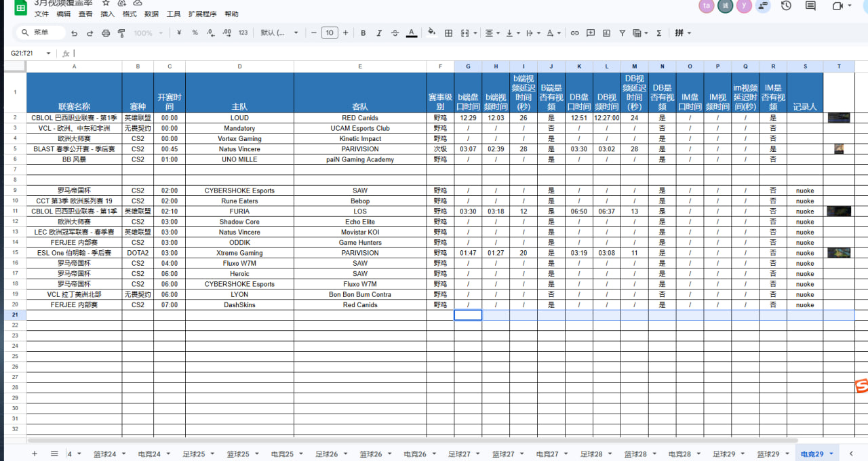Open the text color picker

coord(411,33)
